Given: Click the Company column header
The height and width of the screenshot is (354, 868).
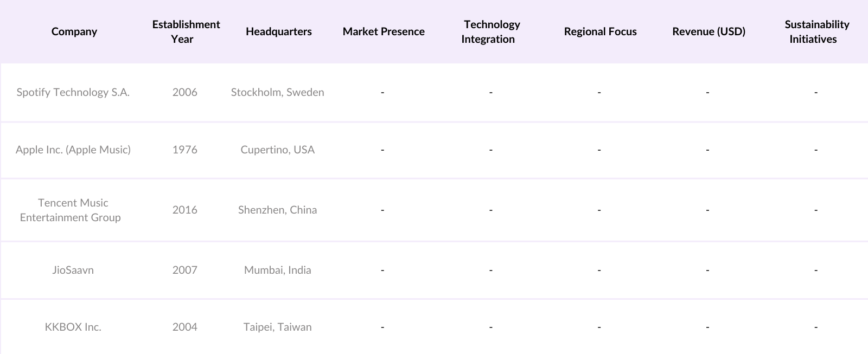Looking at the screenshot, I should point(74,31).
